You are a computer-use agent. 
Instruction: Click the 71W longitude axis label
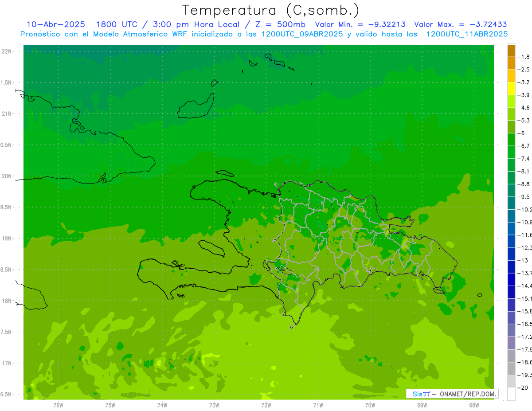coord(318,405)
